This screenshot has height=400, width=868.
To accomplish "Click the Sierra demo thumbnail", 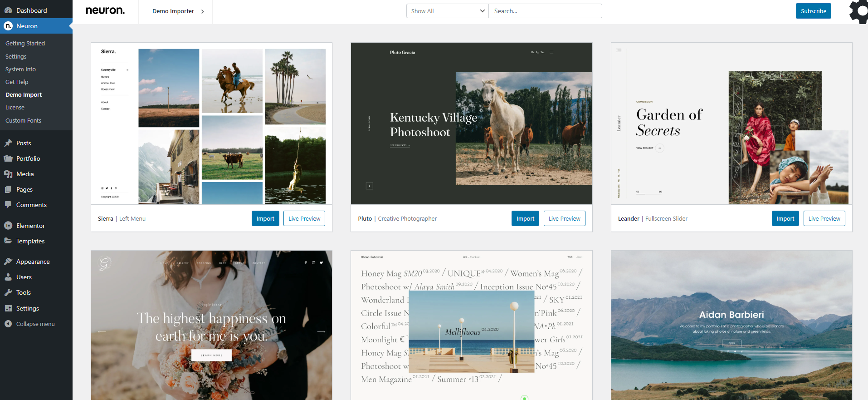I will coord(211,123).
